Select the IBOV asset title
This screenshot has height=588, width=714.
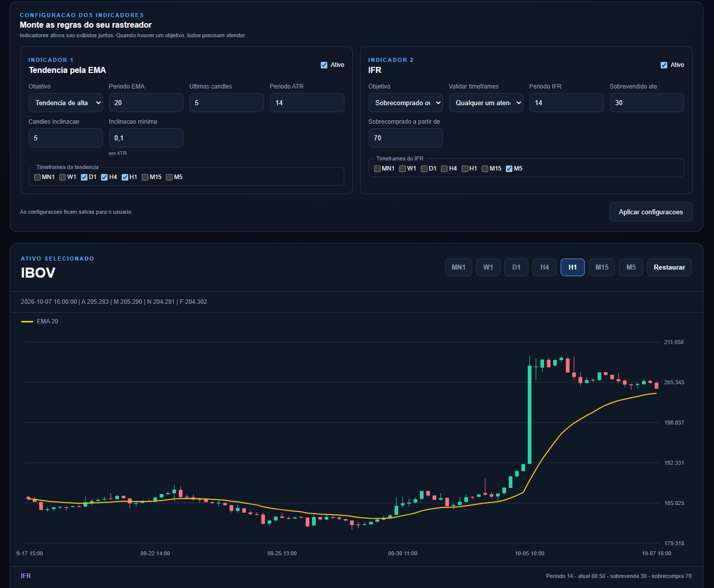(x=38, y=273)
